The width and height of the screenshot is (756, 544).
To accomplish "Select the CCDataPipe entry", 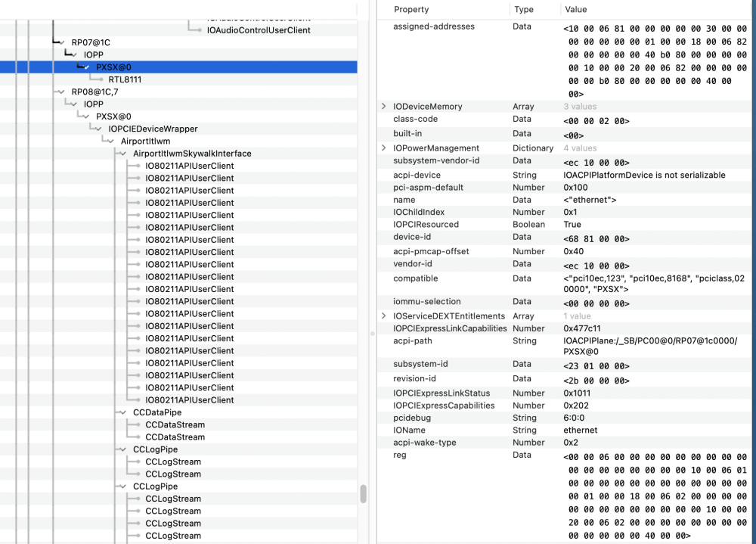I will 157,412.
